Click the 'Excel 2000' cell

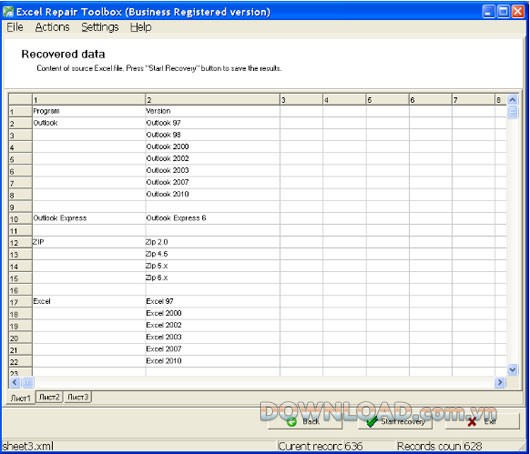(213, 313)
